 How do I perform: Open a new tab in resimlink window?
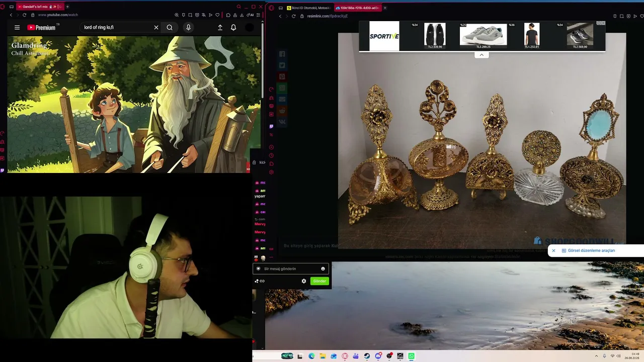(x=385, y=8)
